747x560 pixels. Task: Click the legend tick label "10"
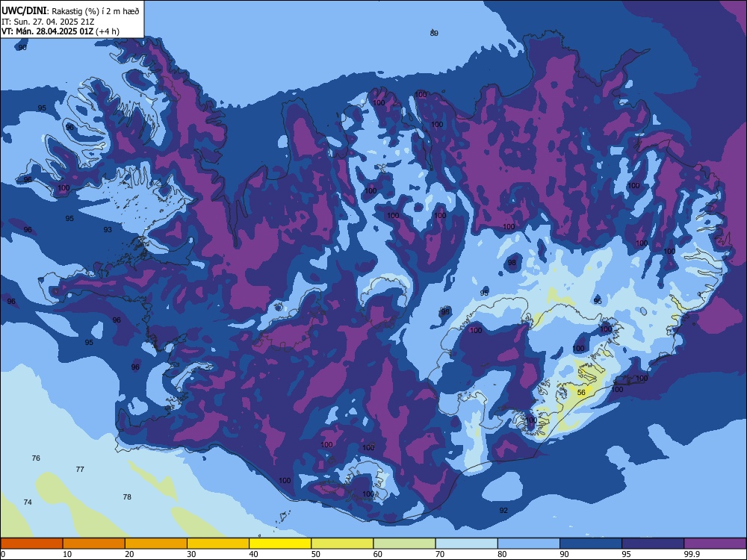[x=67, y=554]
